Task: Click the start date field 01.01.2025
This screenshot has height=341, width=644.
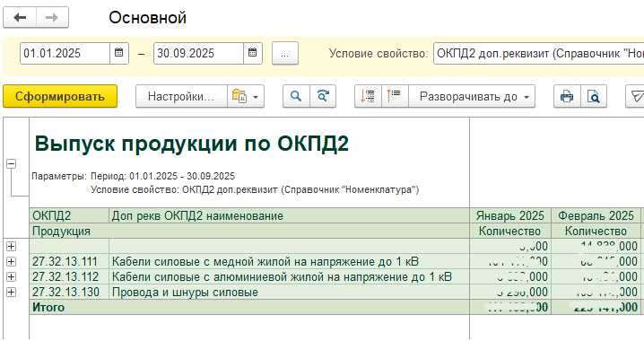Action: coord(65,53)
